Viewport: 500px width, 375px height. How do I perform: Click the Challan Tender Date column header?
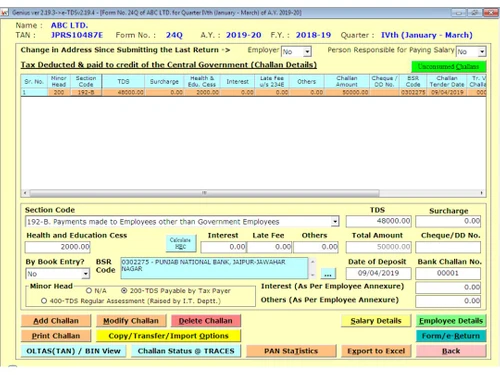point(447,81)
